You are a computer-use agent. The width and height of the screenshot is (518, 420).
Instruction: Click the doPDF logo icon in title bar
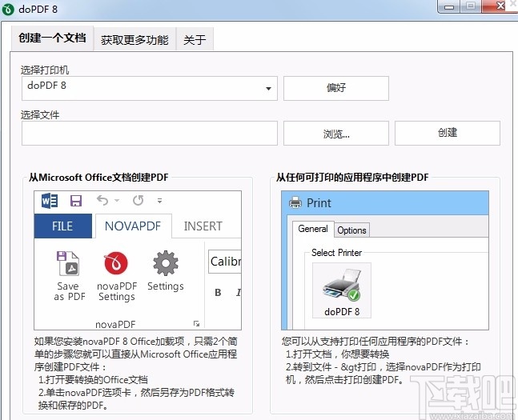(8, 9)
